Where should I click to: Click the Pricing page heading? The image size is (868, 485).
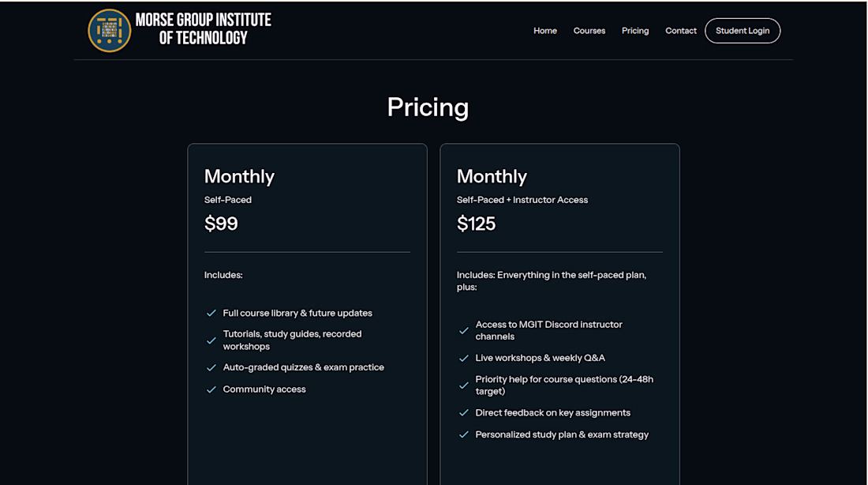(428, 107)
